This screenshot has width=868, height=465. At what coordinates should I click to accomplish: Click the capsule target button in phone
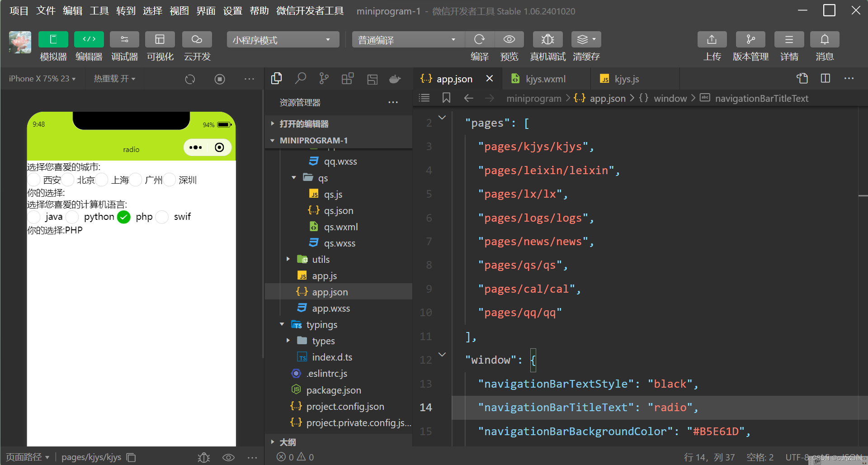pos(219,147)
